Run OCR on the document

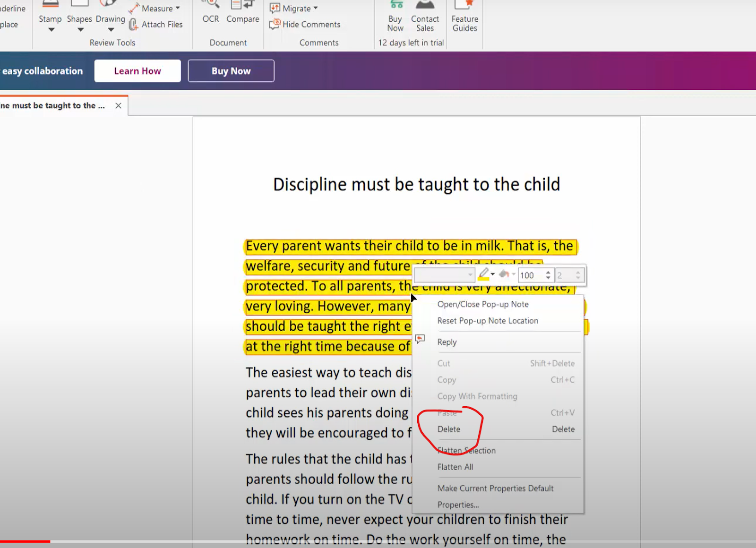click(210, 14)
